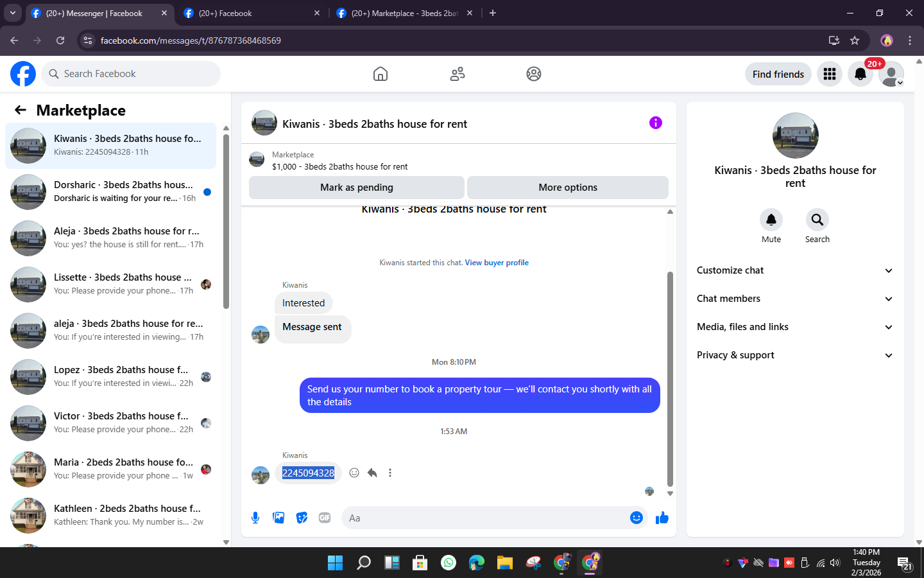Open the Friends icon in top navigation
The width and height of the screenshot is (924, 578).
point(458,74)
